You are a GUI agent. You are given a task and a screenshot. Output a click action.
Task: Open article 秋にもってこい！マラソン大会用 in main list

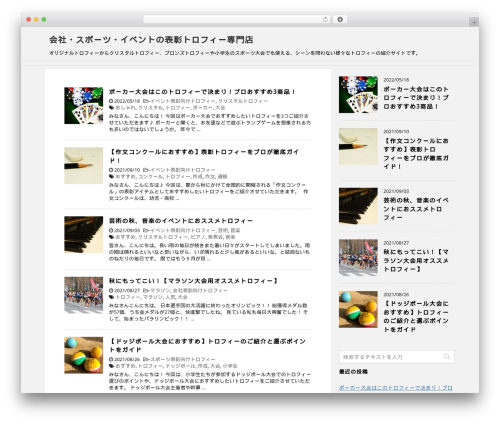click(193, 281)
